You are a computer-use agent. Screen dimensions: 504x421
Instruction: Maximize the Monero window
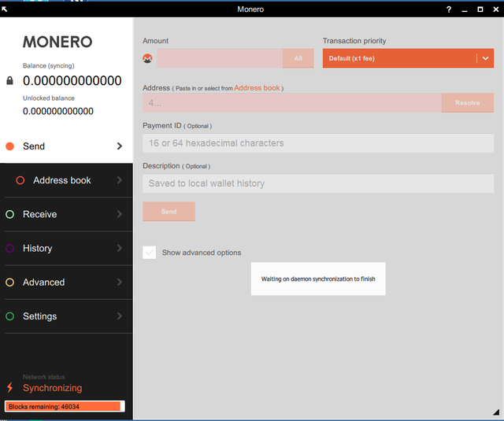[x=480, y=9]
